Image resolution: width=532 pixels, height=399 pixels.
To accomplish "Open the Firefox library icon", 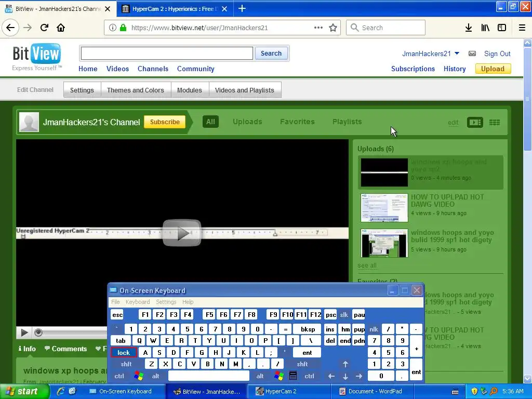I will point(485,28).
